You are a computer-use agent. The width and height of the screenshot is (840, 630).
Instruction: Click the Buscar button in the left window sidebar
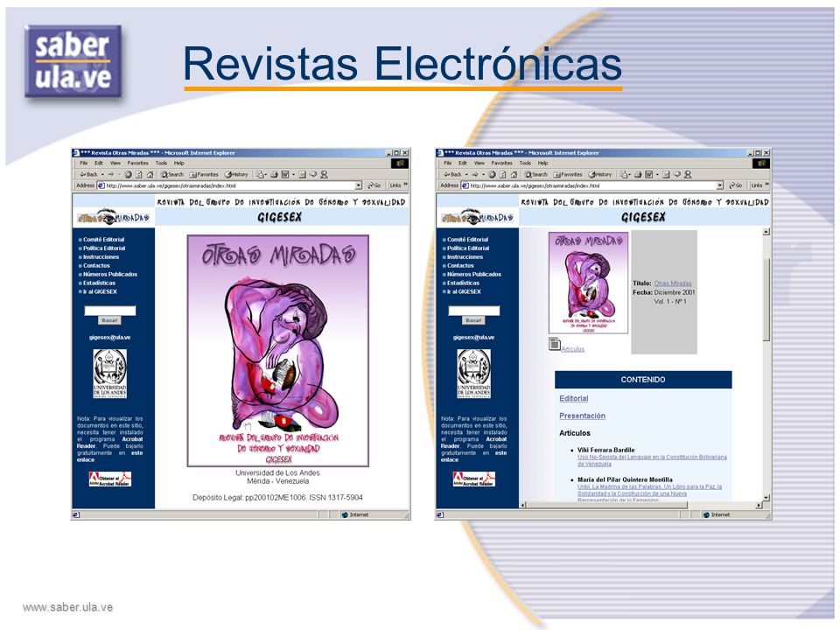pos(110,320)
